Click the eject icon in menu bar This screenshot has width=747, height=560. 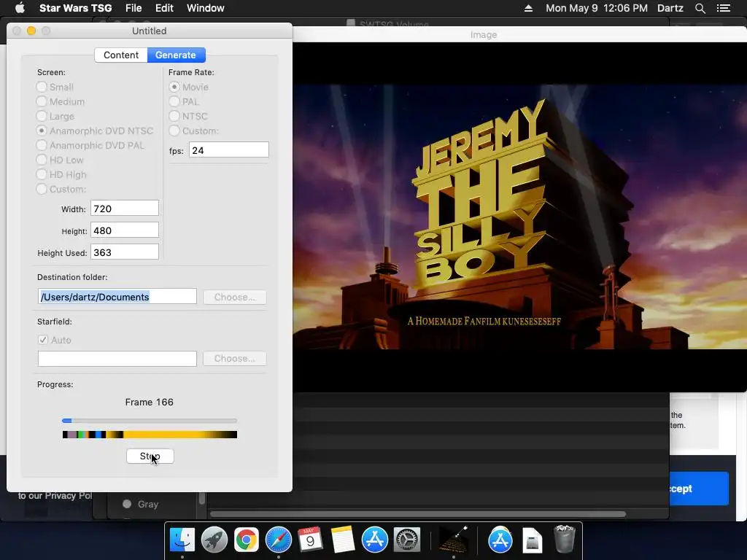[528, 8]
